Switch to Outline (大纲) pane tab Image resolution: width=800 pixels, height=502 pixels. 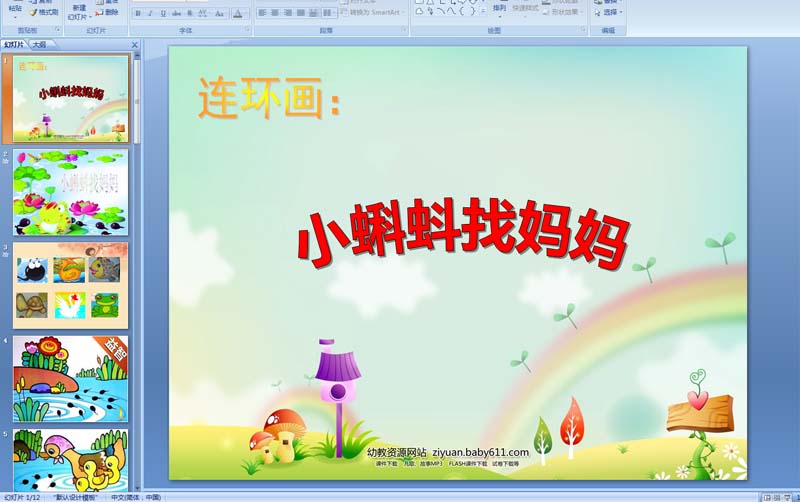(x=40, y=45)
